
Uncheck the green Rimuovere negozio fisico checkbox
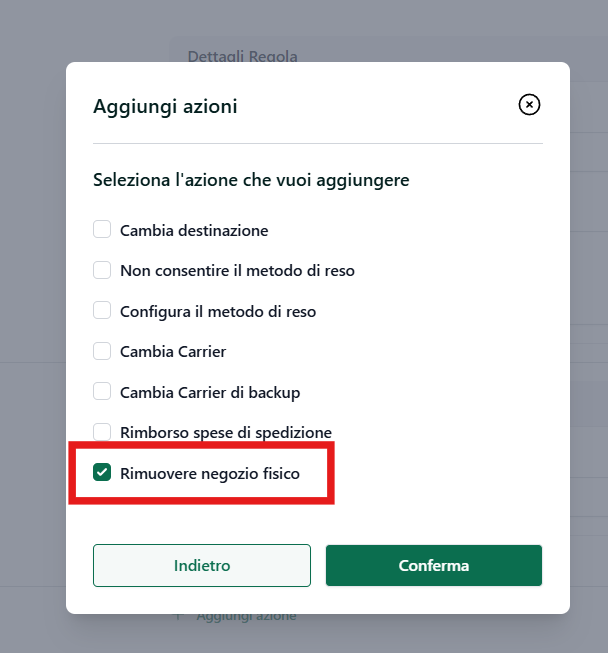coord(102,472)
